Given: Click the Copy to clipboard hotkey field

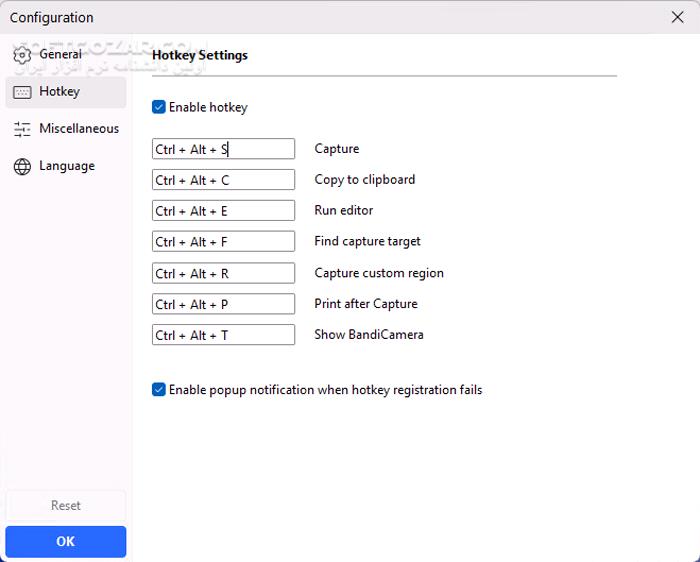Looking at the screenshot, I should click(x=223, y=180).
